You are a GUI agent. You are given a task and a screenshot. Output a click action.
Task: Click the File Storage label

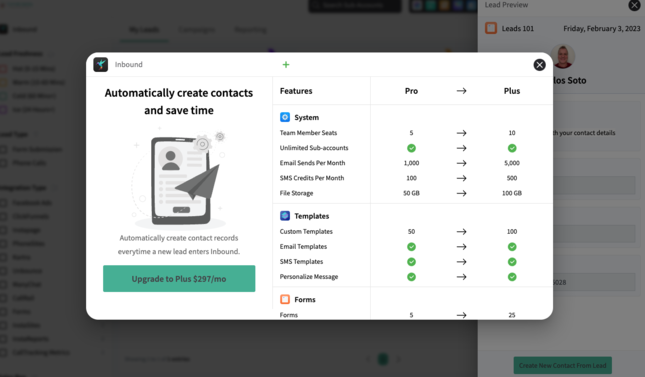pos(297,193)
